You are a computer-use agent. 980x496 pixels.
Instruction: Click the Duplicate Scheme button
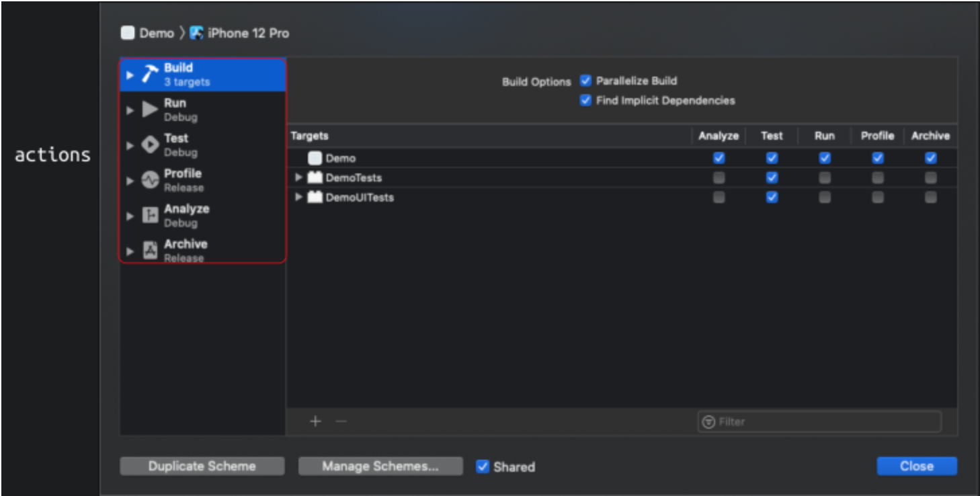coord(202,466)
